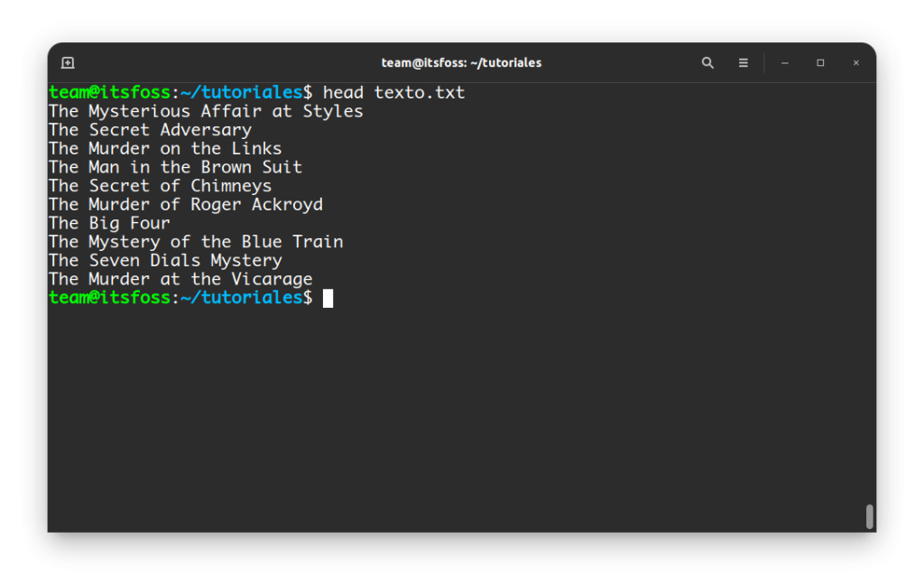
Task: Click the line 'The Man in the Brown Suit'
Action: [175, 168]
